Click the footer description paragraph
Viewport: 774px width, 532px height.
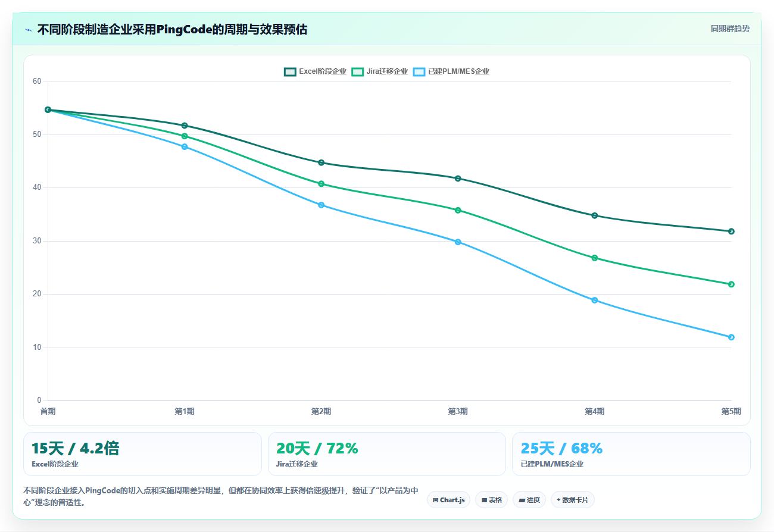(x=221, y=496)
